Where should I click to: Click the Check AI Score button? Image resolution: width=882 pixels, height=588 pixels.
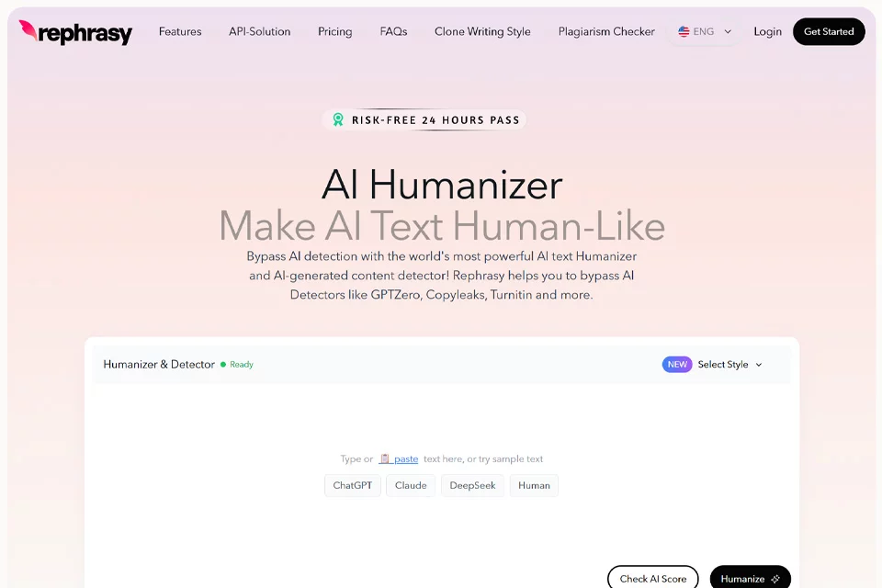point(652,578)
